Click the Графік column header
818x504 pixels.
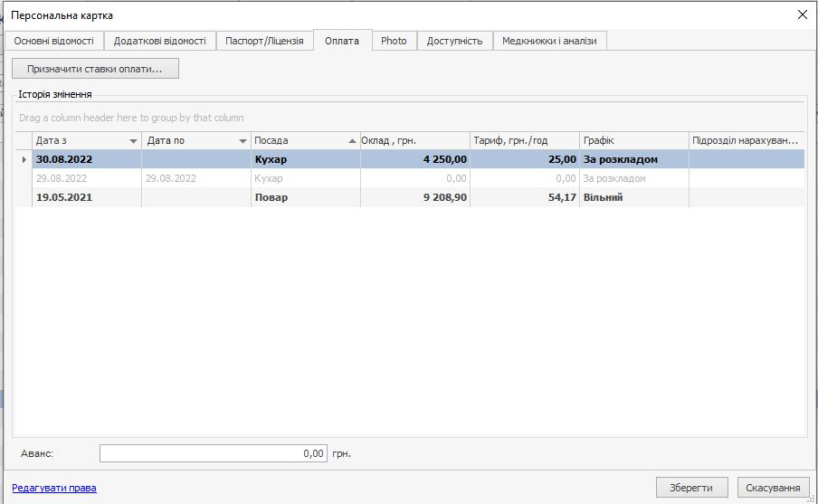click(x=633, y=141)
